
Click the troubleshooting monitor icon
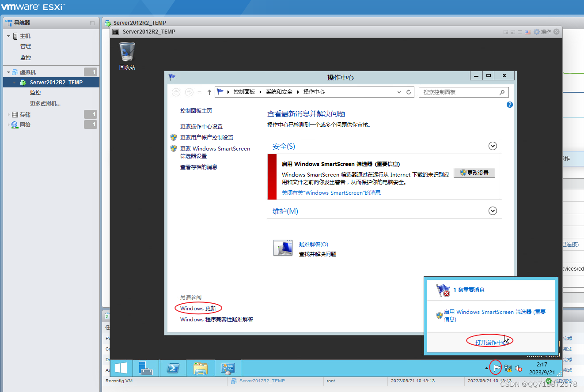pos(283,248)
